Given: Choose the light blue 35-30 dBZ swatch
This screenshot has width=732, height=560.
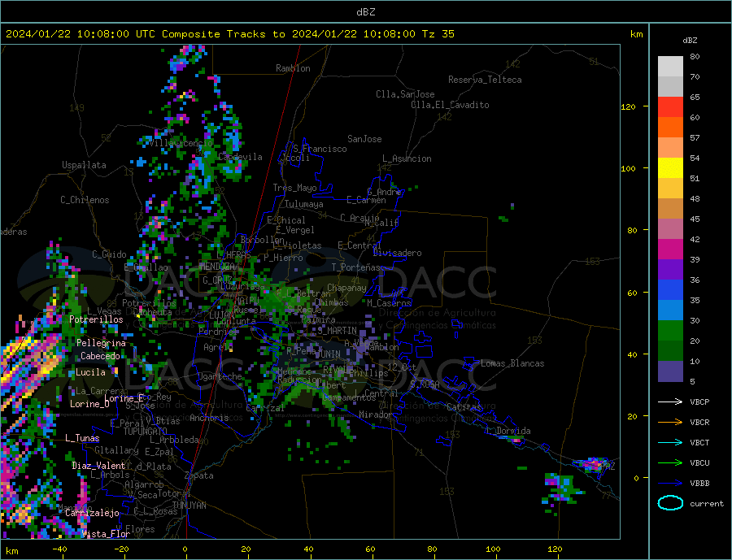Looking at the screenshot, I should (x=670, y=310).
